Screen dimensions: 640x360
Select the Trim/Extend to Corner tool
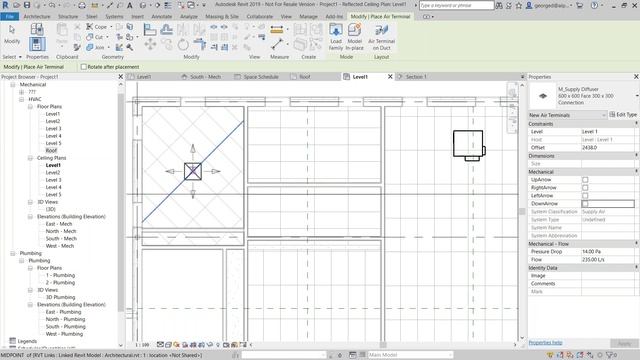(200, 44)
